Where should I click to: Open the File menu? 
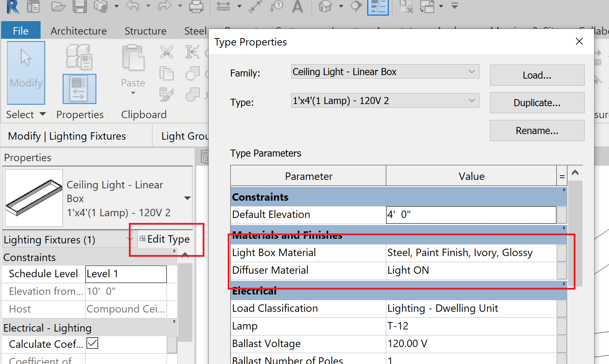(x=20, y=30)
